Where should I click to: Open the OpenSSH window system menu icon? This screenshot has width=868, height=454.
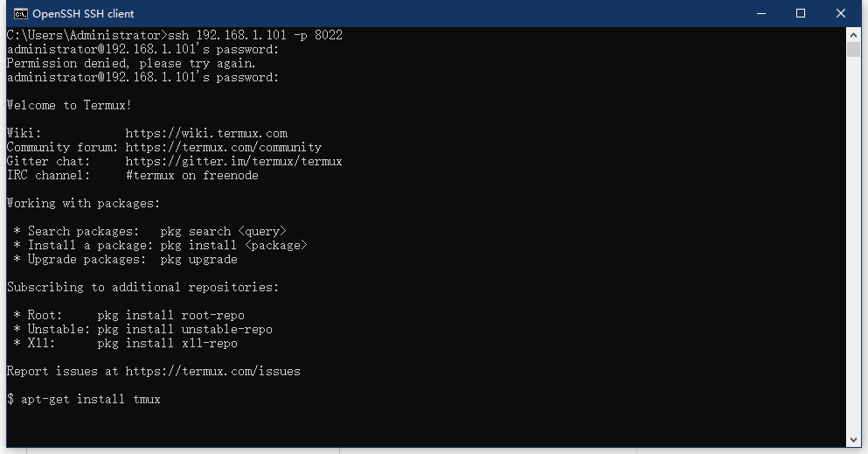19,14
